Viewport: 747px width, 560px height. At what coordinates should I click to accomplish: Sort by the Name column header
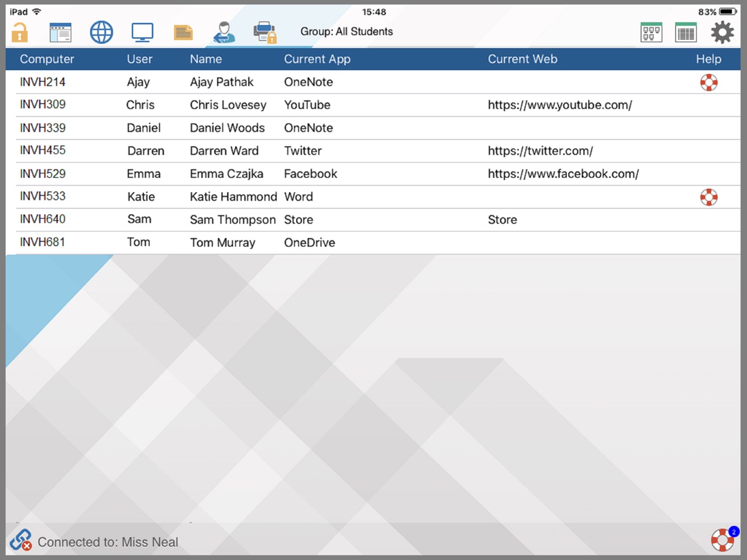coord(206,59)
